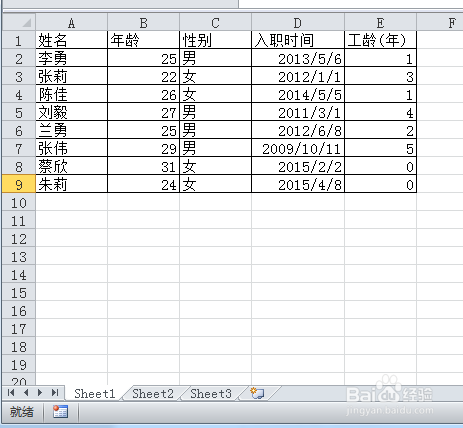Click the 性别 header cell

216,40
